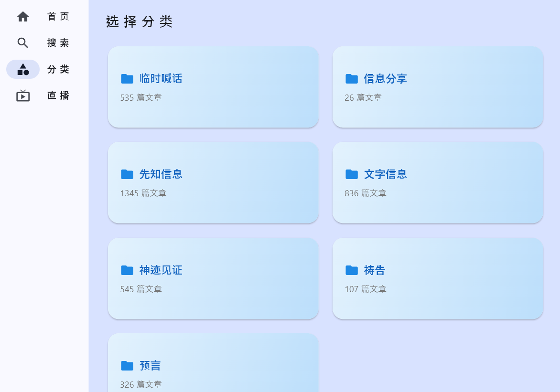Click the folder icon beside 神迹见证

click(x=127, y=270)
